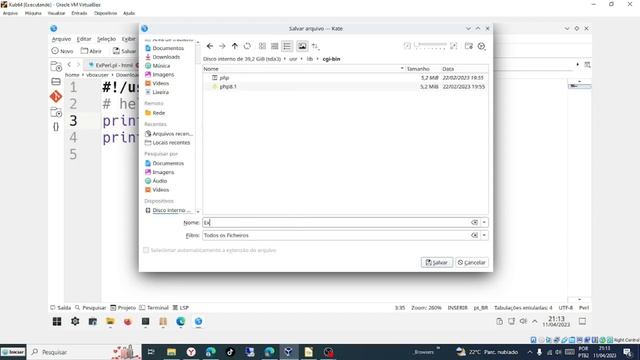Switch to icons view mode

click(262, 46)
